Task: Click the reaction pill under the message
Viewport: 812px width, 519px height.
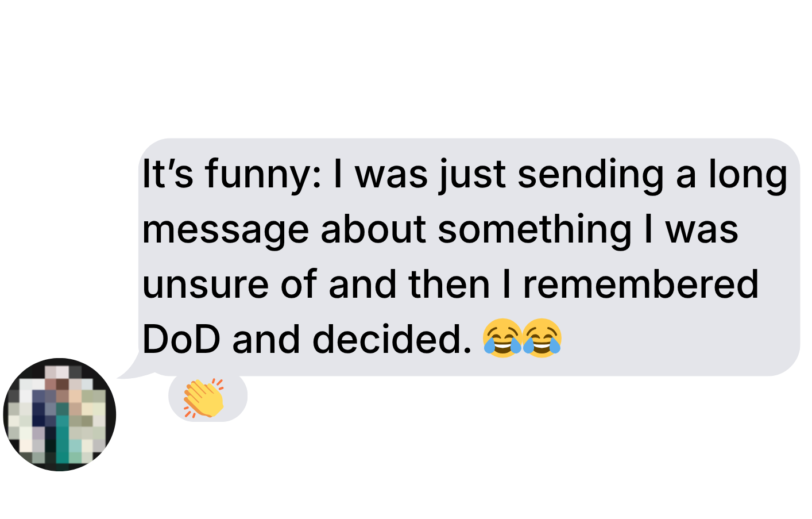Action: pos(208,397)
